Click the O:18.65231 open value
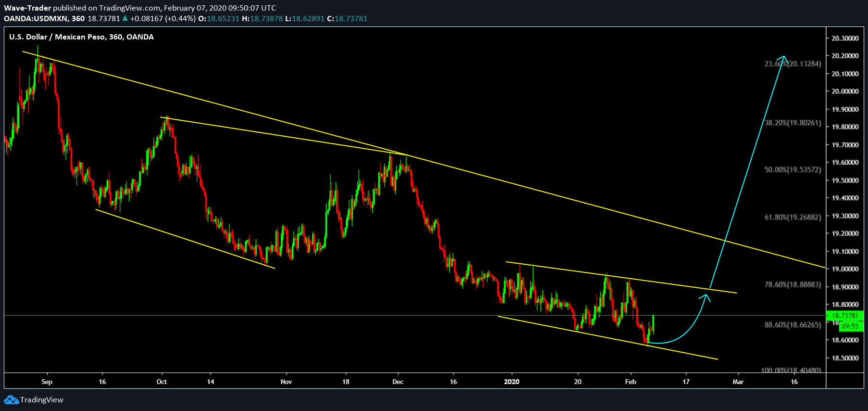This screenshot has width=868, height=411. pyautogui.click(x=219, y=18)
